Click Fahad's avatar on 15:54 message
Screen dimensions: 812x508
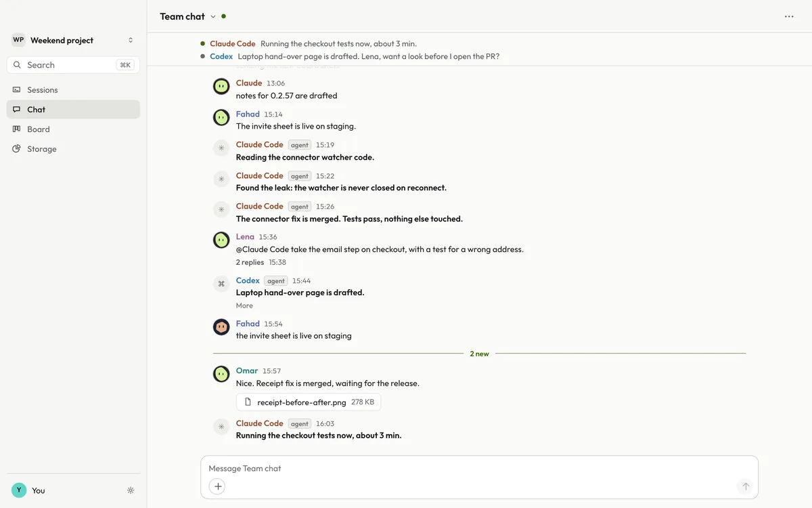[221, 327]
